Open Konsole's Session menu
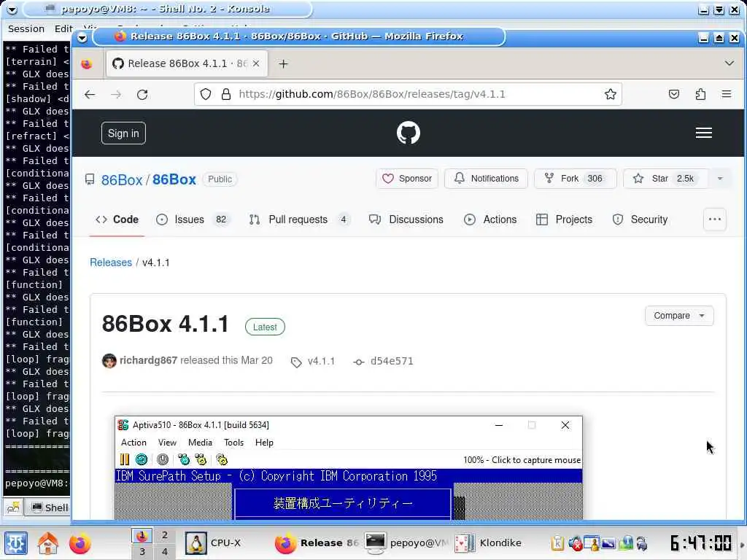 pyautogui.click(x=26, y=29)
